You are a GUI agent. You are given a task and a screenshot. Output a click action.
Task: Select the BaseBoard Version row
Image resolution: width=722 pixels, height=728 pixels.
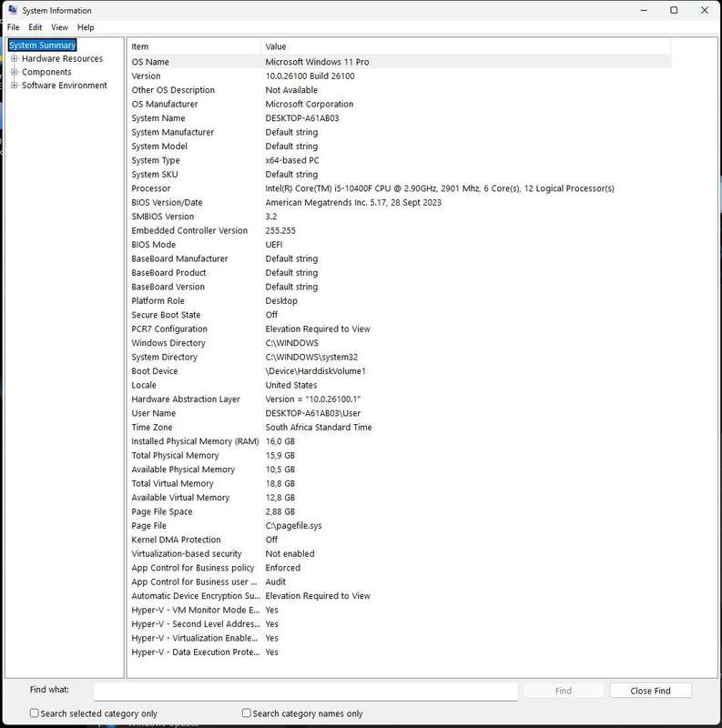coord(400,287)
